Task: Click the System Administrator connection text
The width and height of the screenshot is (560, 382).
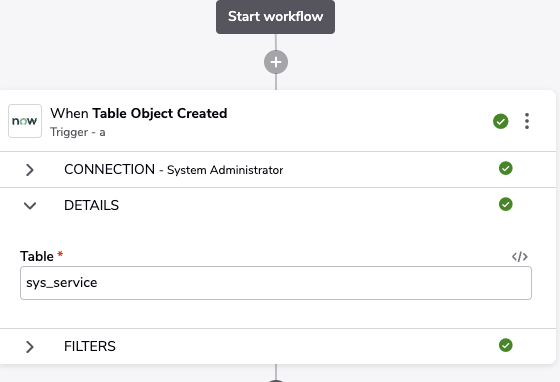Action: tap(225, 170)
